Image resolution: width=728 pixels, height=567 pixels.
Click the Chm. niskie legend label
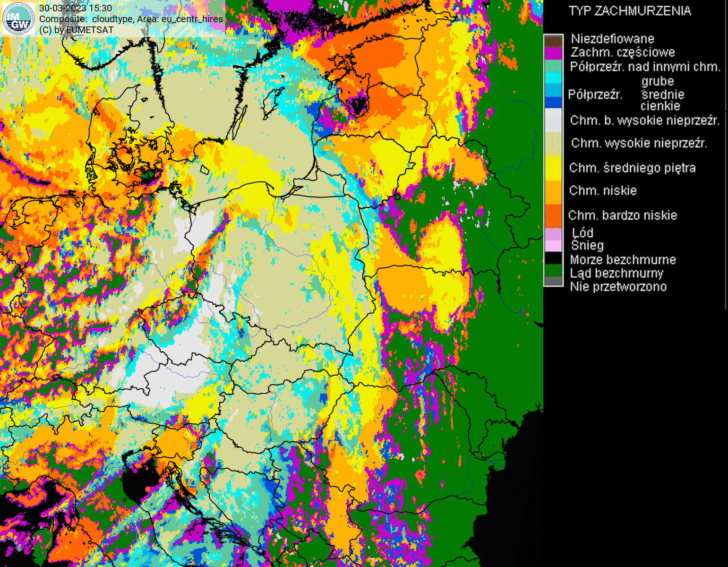point(603,190)
